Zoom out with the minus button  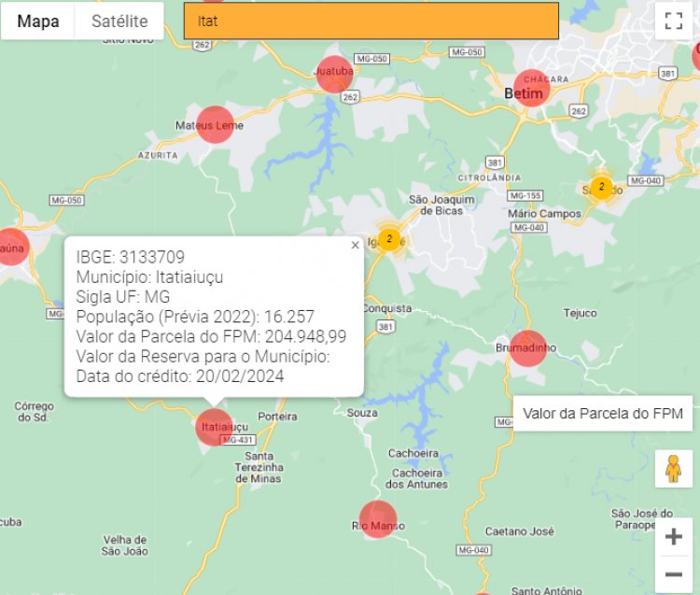(673, 574)
